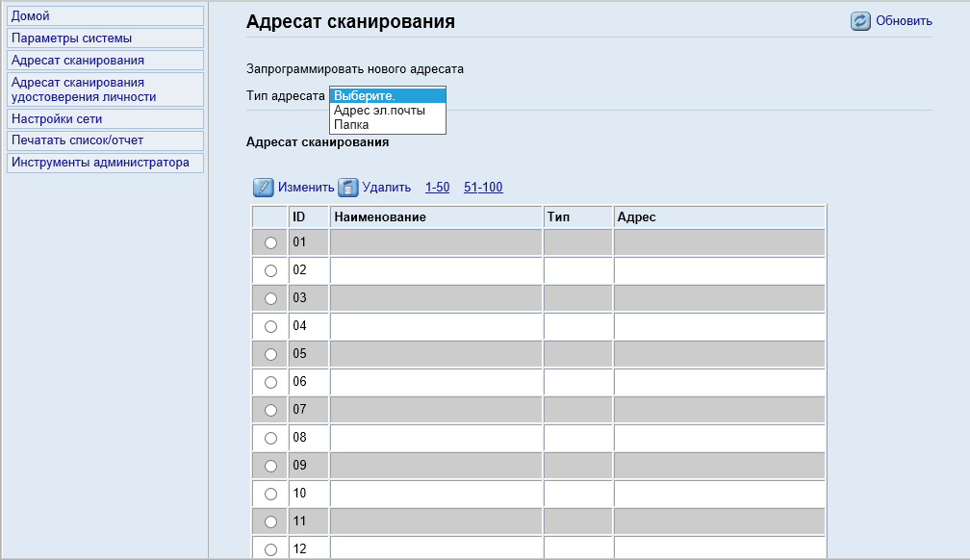Image resolution: width=970 pixels, height=560 pixels.
Task: Select the radio button for ID 05
Action: pos(270,354)
